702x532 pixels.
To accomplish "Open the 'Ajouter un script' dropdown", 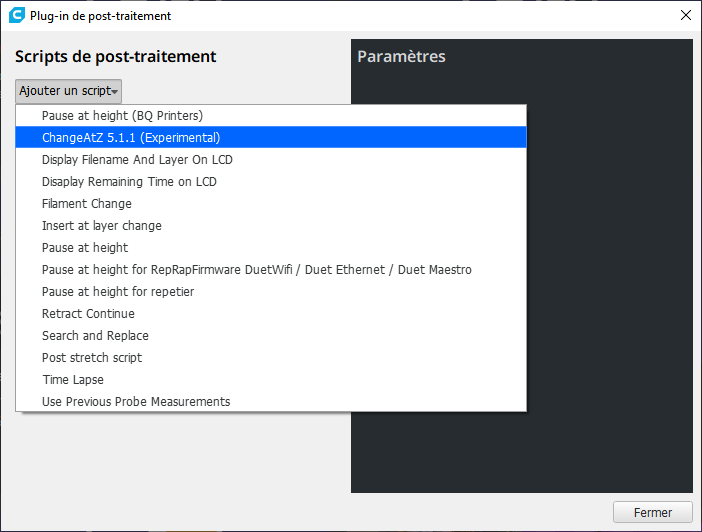I will 68,91.
